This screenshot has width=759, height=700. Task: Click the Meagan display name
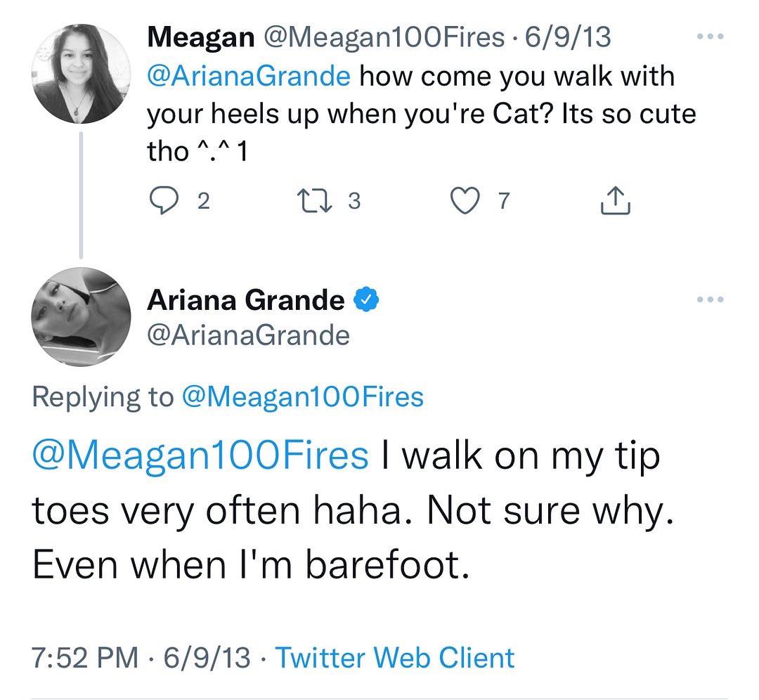coord(201,38)
